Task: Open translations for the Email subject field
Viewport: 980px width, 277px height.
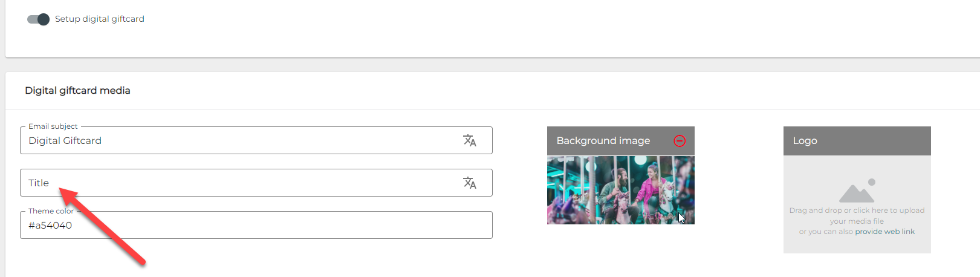Action: click(x=470, y=141)
